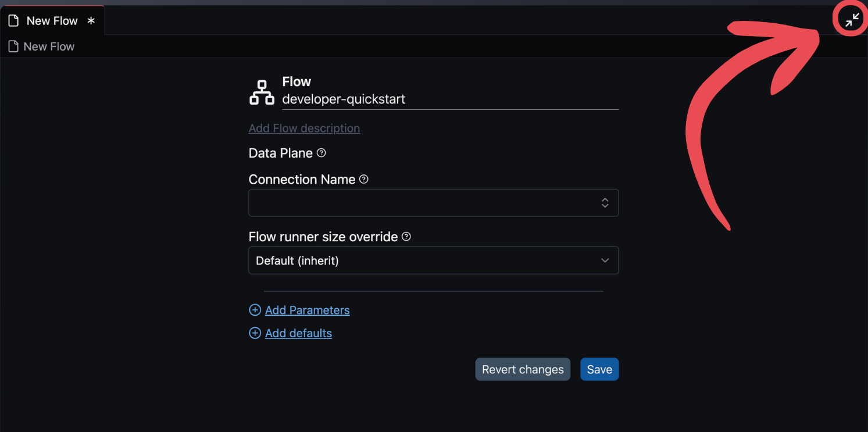868x432 pixels.
Task: Click the Flow runner size override help icon
Action: (x=406, y=237)
